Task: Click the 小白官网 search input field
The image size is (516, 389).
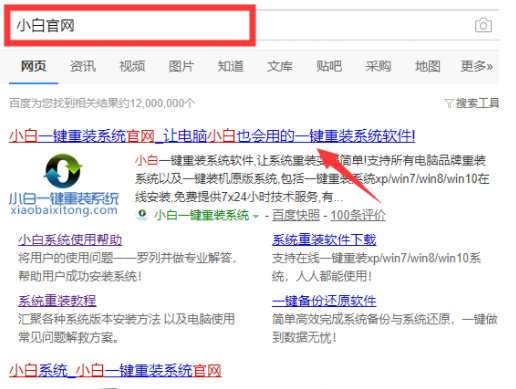Action: pos(130,25)
